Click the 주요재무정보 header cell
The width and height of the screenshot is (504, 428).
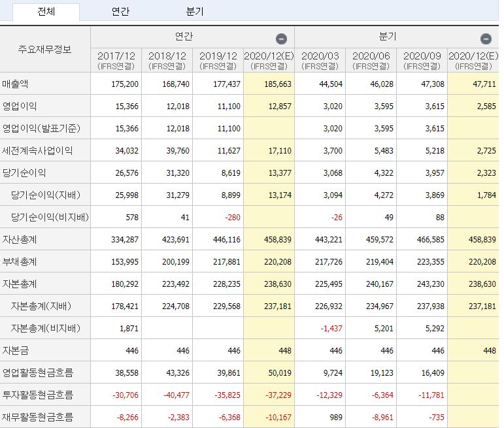click(x=45, y=49)
